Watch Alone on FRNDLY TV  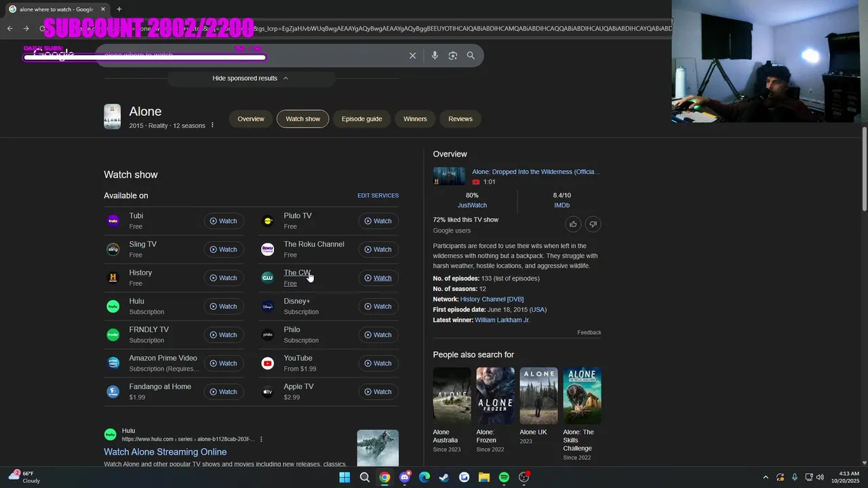tap(223, 335)
